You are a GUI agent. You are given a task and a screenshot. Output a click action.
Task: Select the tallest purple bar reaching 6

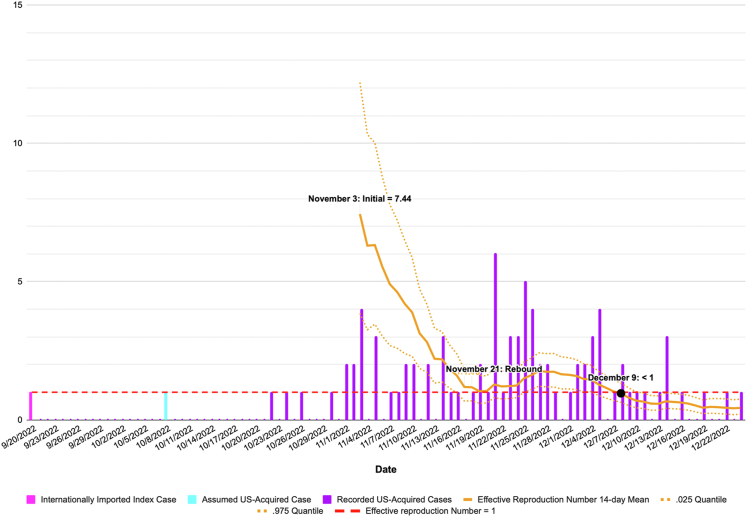pos(495,335)
